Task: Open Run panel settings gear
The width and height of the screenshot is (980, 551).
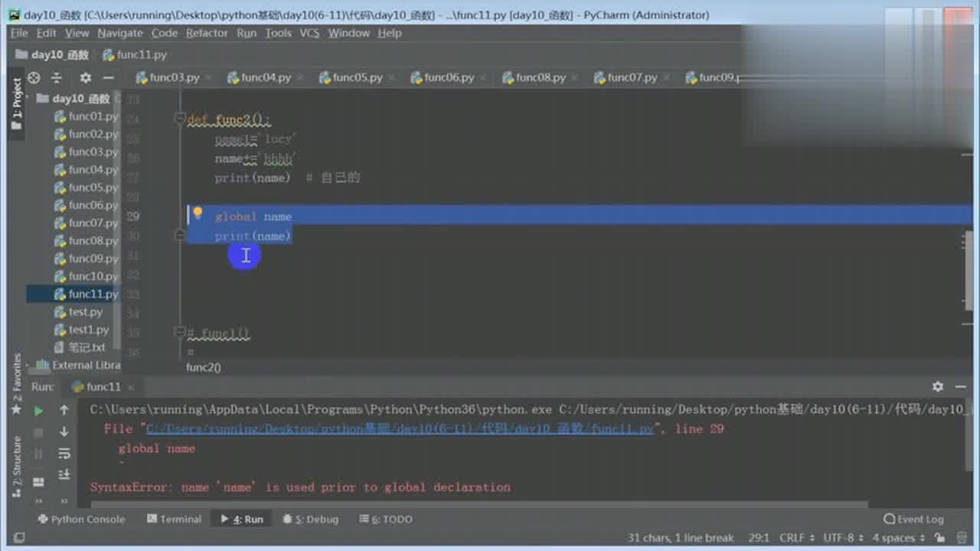Action: tap(937, 386)
